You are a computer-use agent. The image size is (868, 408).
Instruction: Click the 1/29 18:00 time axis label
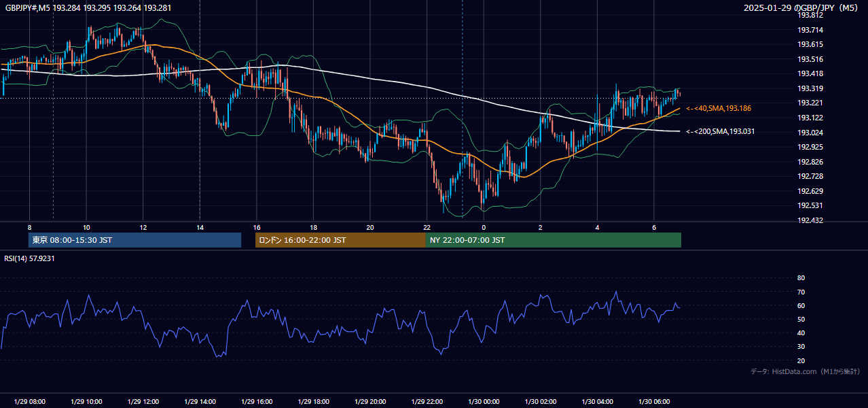click(x=313, y=402)
